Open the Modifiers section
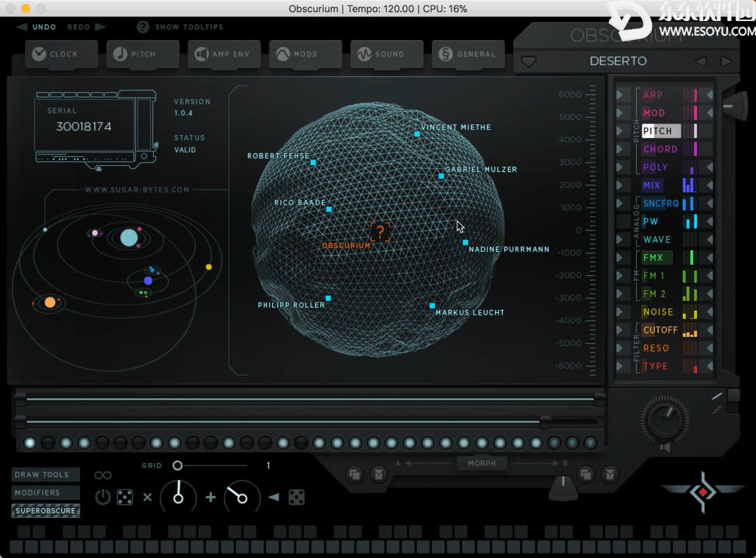 (x=45, y=492)
